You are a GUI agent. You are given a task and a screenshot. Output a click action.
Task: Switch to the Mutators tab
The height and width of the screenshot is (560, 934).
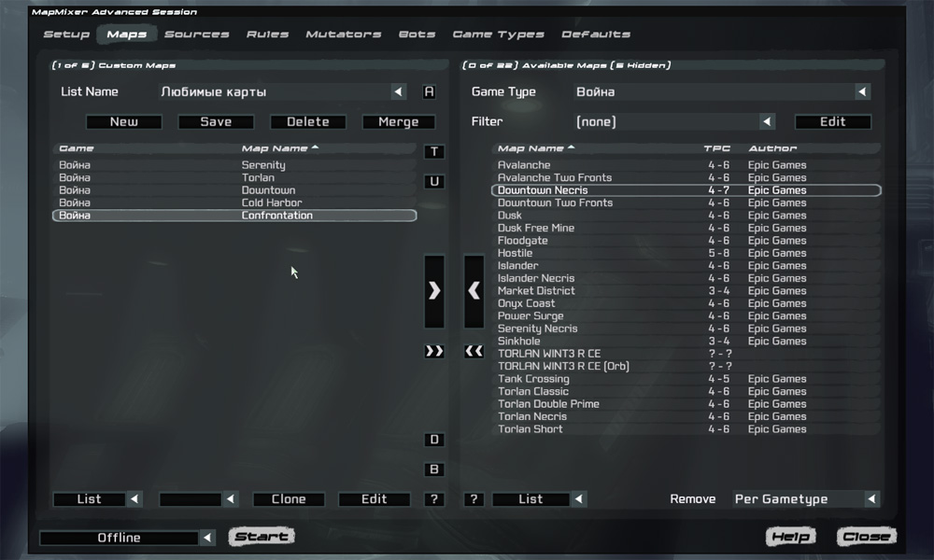pyautogui.click(x=344, y=35)
